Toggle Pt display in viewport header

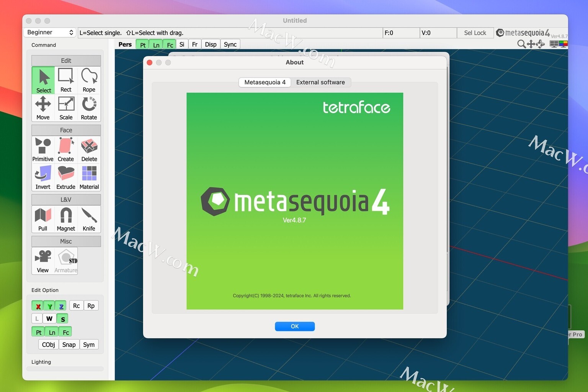(142, 44)
